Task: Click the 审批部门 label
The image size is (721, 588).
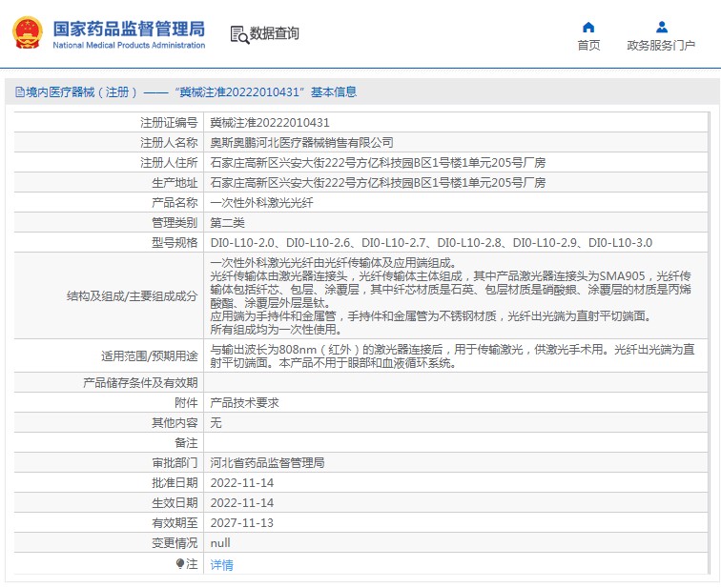Action: pyautogui.click(x=175, y=462)
